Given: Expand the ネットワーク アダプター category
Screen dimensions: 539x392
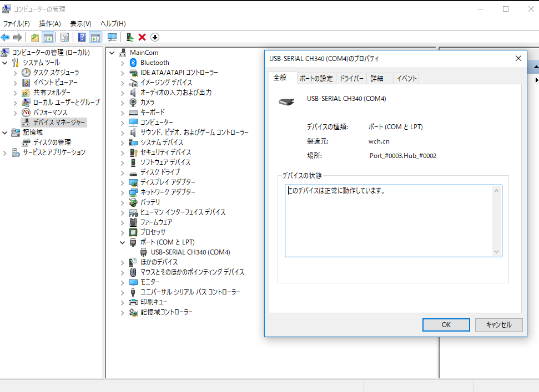Looking at the screenshot, I should point(123,192).
